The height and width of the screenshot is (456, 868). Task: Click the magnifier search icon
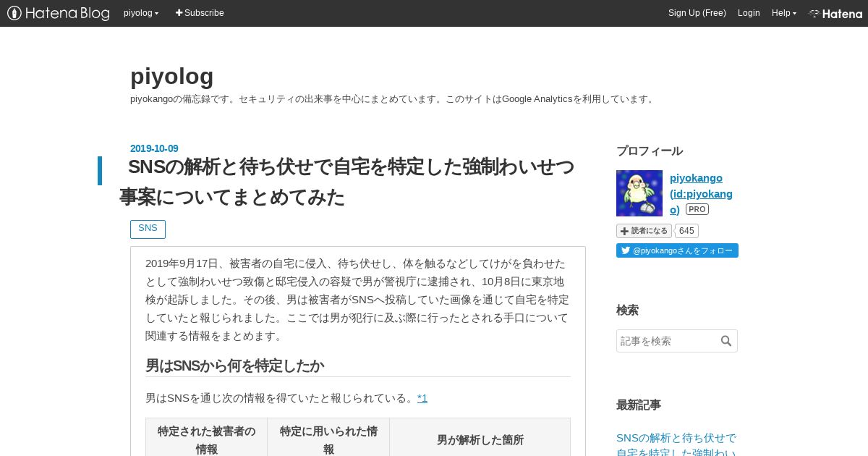pos(726,341)
